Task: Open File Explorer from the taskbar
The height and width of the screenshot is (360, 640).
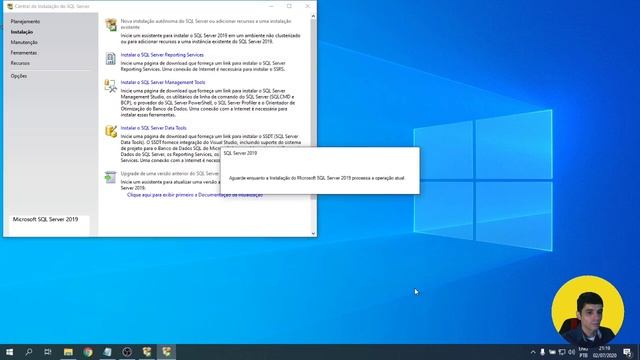Action: [x=68, y=352]
